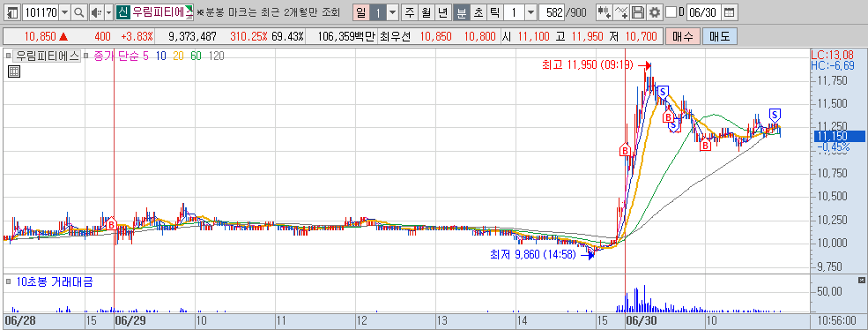The image size is (868, 330).
Task: Click the 최고 11,950 (09:19) annotation
Action: click(x=588, y=65)
